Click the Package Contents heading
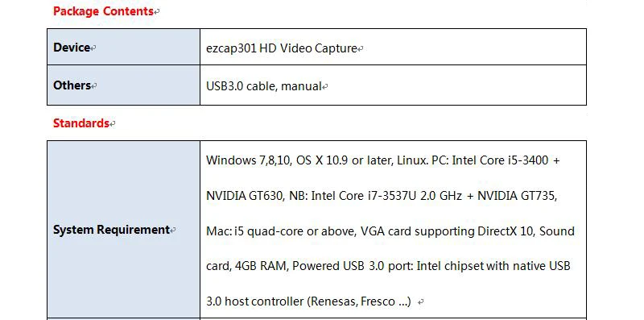 coord(103,11)
